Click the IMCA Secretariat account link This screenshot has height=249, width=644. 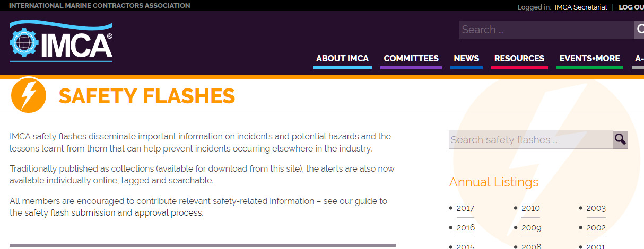tap(581, 7)
